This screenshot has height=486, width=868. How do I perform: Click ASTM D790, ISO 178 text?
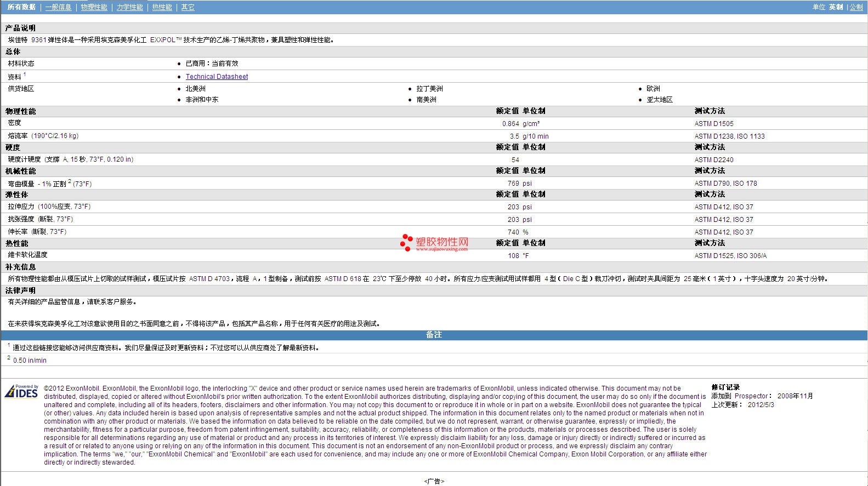tap(725, 184)
